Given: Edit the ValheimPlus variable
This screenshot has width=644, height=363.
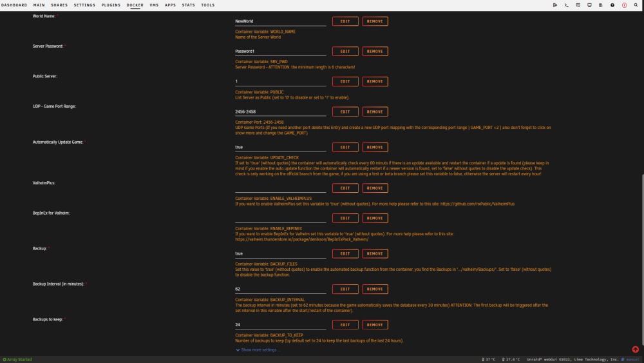Looking at the screenshot, I should click(x=345, y=188).
